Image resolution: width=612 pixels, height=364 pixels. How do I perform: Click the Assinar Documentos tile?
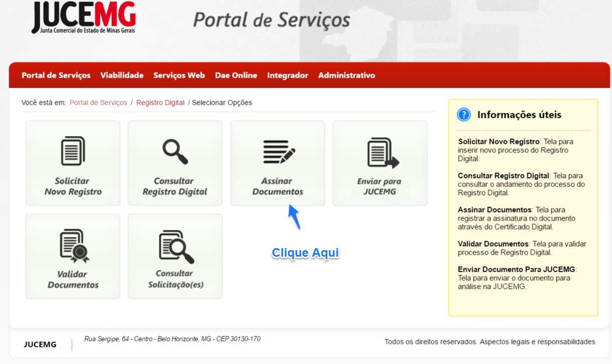[277, 162]
